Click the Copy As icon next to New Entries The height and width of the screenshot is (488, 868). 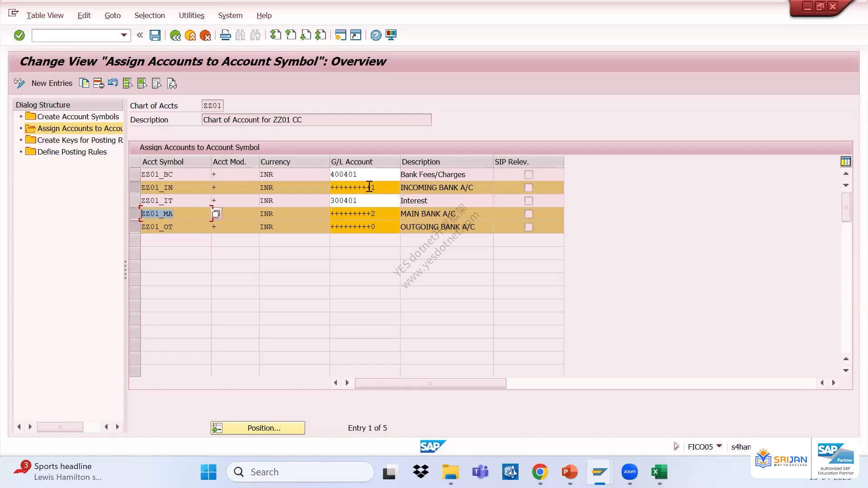84,83
